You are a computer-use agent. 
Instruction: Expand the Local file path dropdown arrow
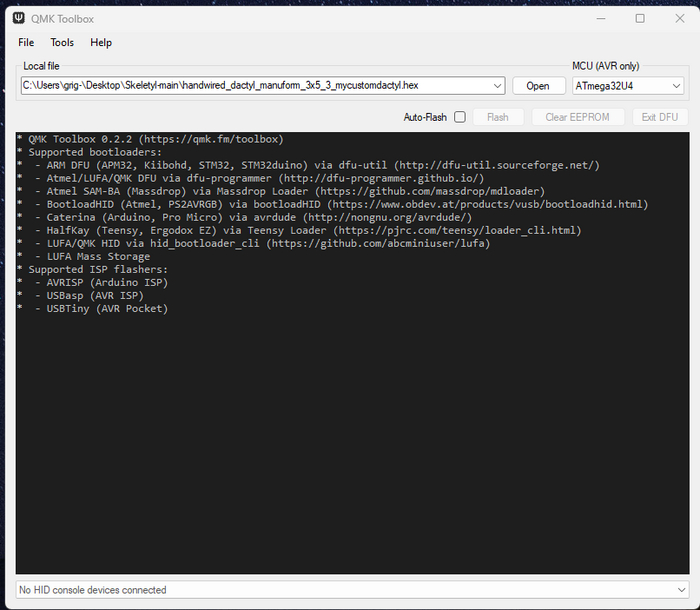(x=497, y=86)
